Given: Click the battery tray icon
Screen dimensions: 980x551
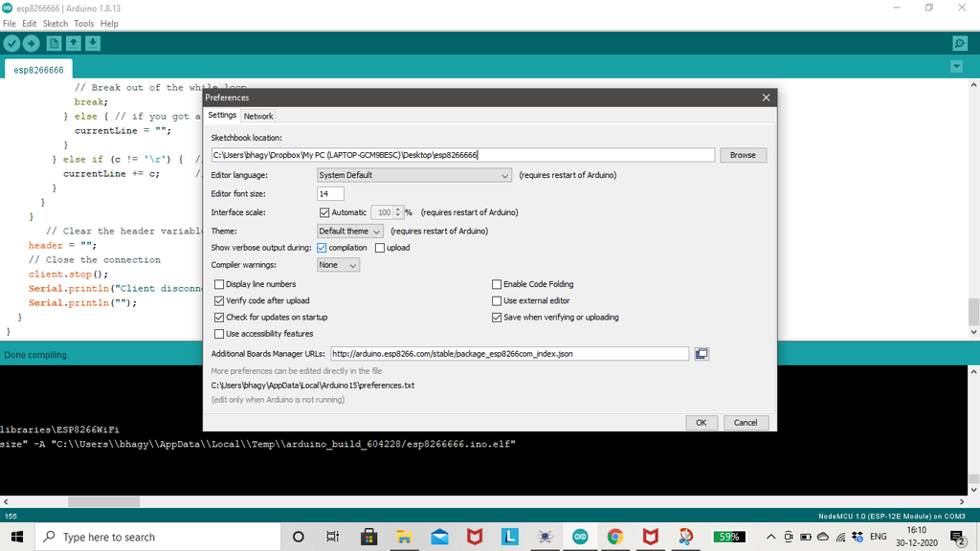Looking at the screenshot, I should pos(806,537).
